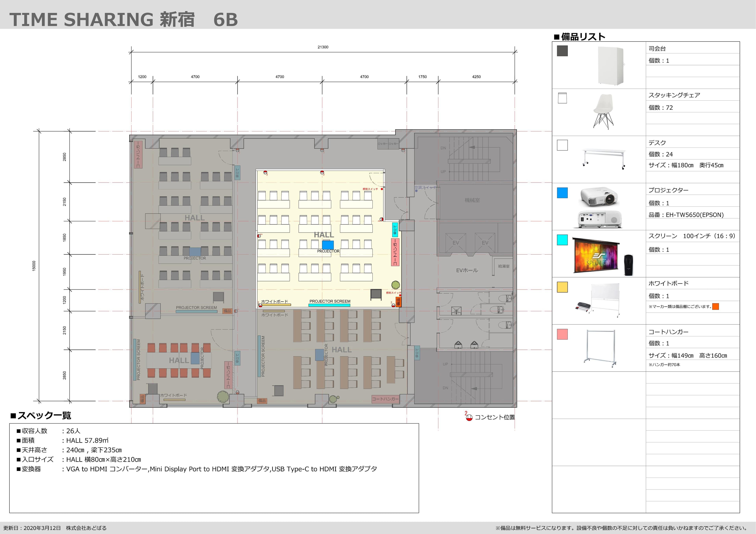Click the EVホール label on the floor plan
Screen dimensions: 756x534
tap(467, 270)
